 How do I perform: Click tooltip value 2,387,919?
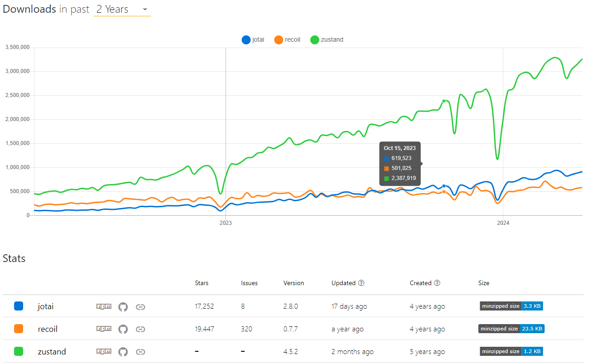click(403, 178)
